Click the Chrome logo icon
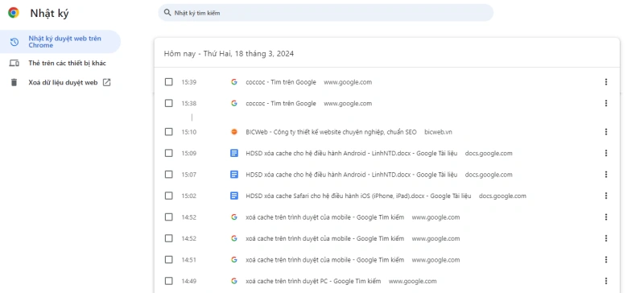The width and height of the screenshot is (644, 293). 14,13
